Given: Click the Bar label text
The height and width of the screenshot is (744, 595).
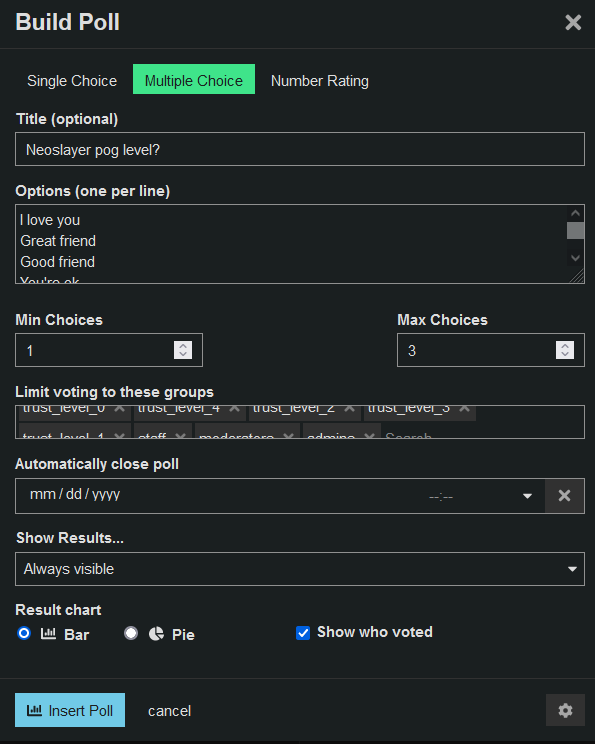Looking at the screenshot, I should (x=77, y=634).
